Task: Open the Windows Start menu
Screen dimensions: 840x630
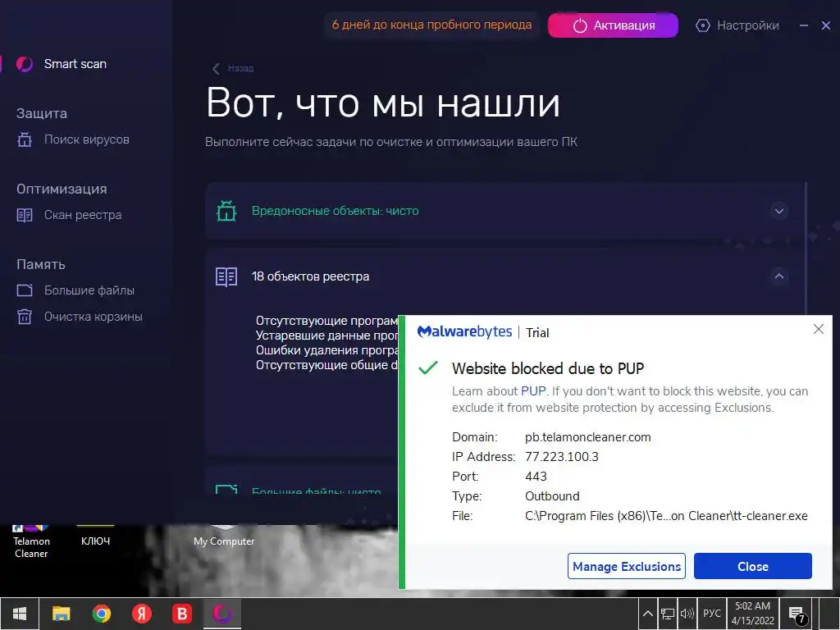Action: (x=20, y=614)
